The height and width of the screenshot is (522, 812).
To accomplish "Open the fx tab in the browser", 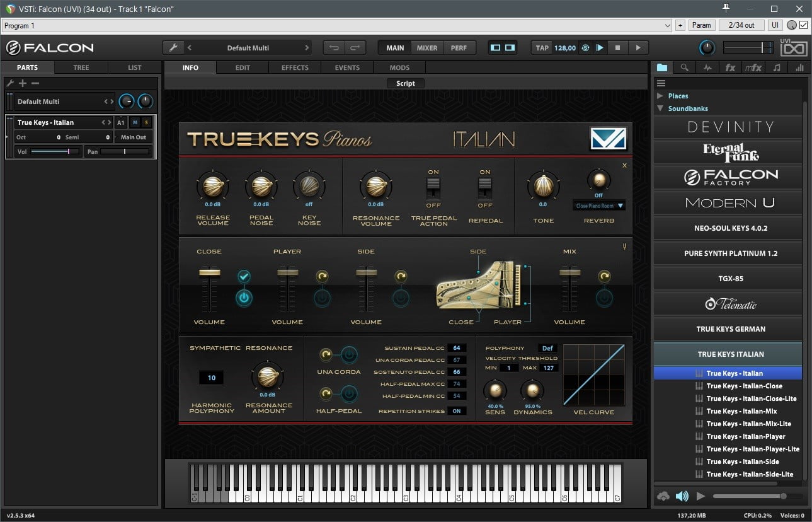I will (730, 67).
